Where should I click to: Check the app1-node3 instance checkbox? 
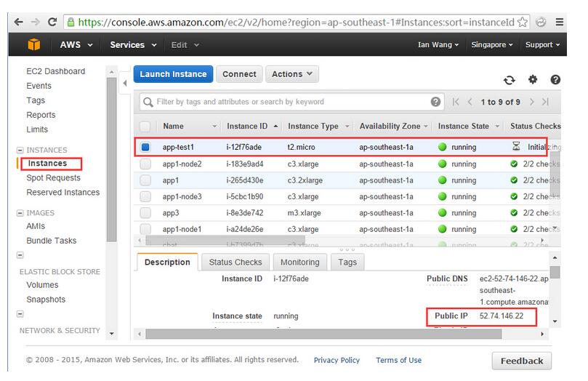[145, 196]
